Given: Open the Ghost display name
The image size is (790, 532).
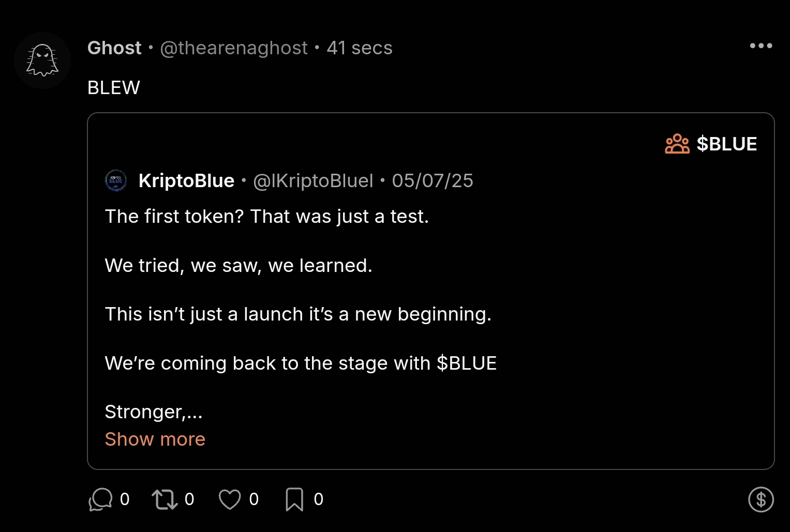Looking at the screenshot, I should coord(114,48).
